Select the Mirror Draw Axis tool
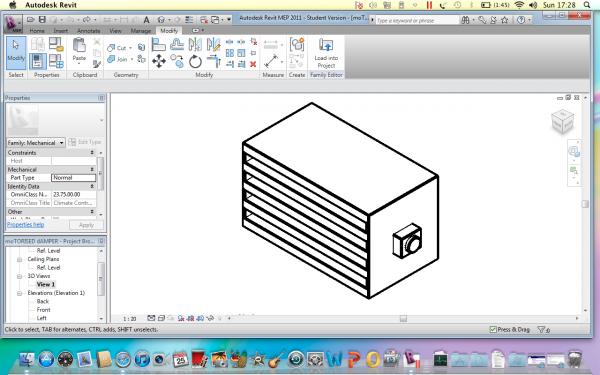This screenshot has width=600, height=375. (x=213, y=44)
